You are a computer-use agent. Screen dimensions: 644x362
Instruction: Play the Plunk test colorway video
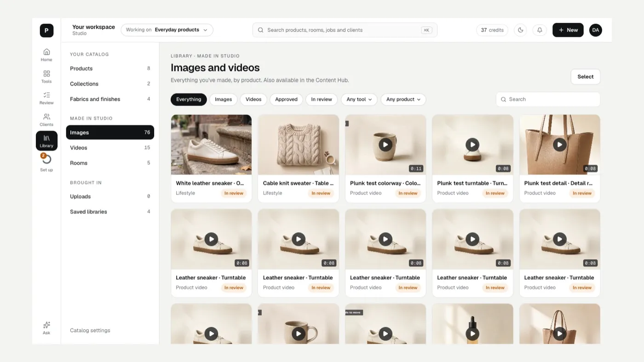[385, 144]
